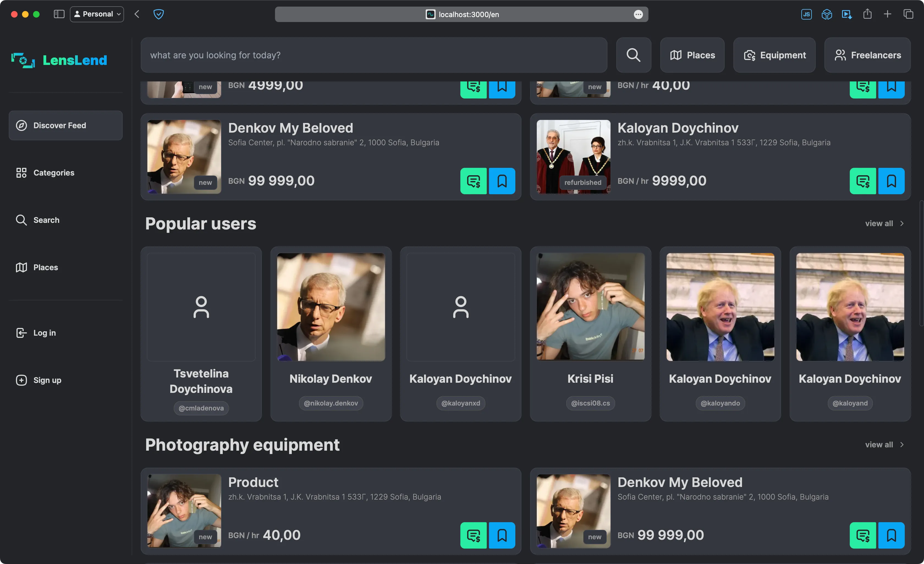The image size is (924, 564).
Task: Open the Places filter button
Action: pyautogui.click(x=692, y=55)
